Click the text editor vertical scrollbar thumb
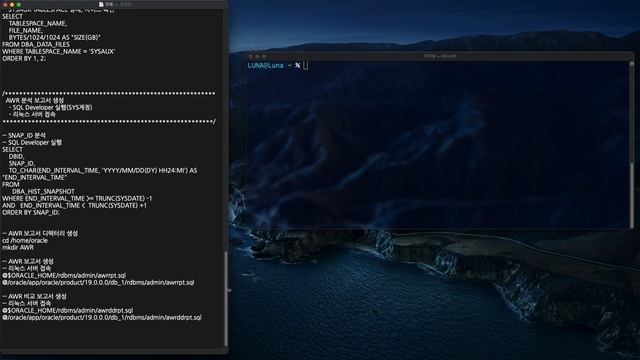This screenshot has height=360, width=640. click(x=226, y=298)
